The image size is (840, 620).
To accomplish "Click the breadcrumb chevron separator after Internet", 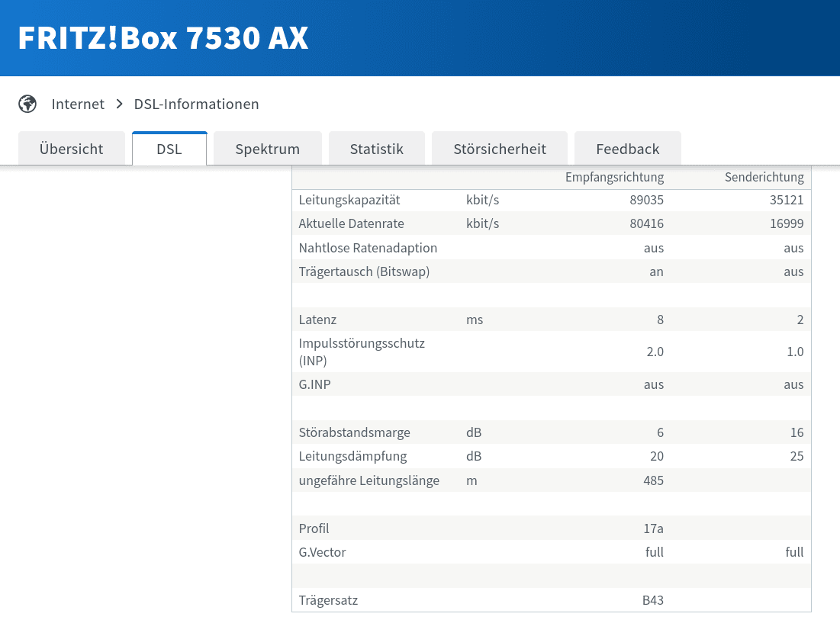I will point(120,104).
